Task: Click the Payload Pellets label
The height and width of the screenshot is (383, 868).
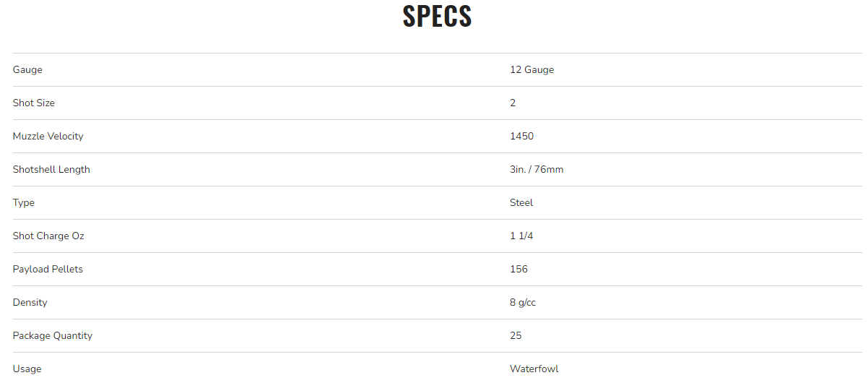Action: [48, 270]
